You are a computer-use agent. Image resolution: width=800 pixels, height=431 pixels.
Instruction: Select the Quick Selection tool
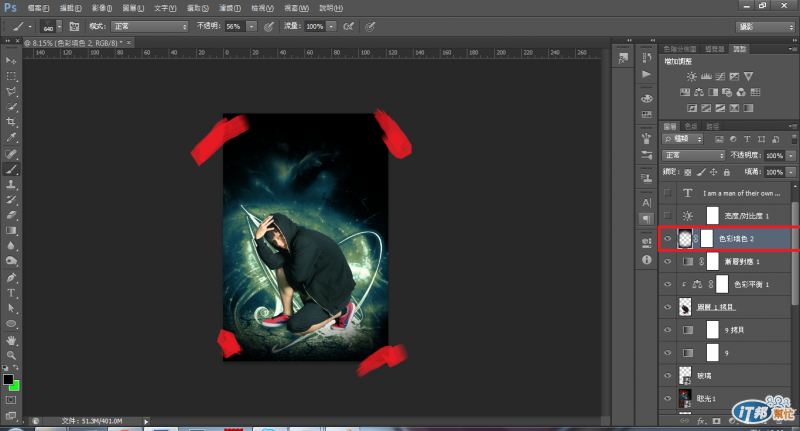point(11,107)
